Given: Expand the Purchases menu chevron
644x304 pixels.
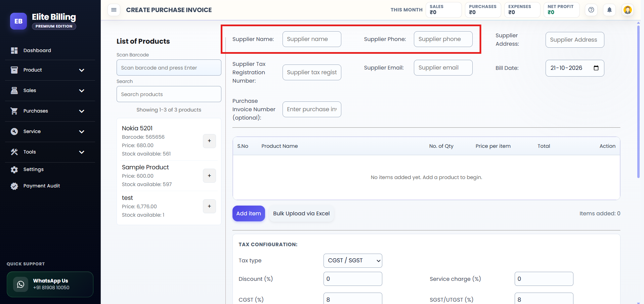Looking at the screenshot, I should 82,111.
